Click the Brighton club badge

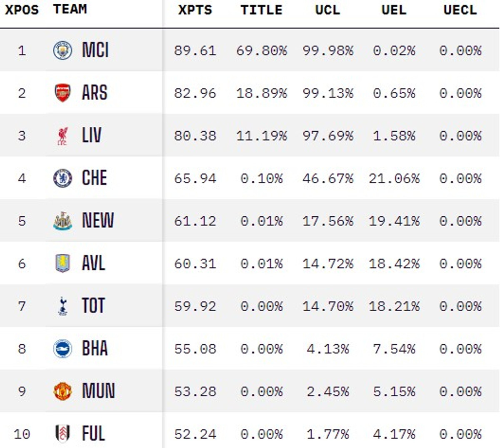point(62,349)
